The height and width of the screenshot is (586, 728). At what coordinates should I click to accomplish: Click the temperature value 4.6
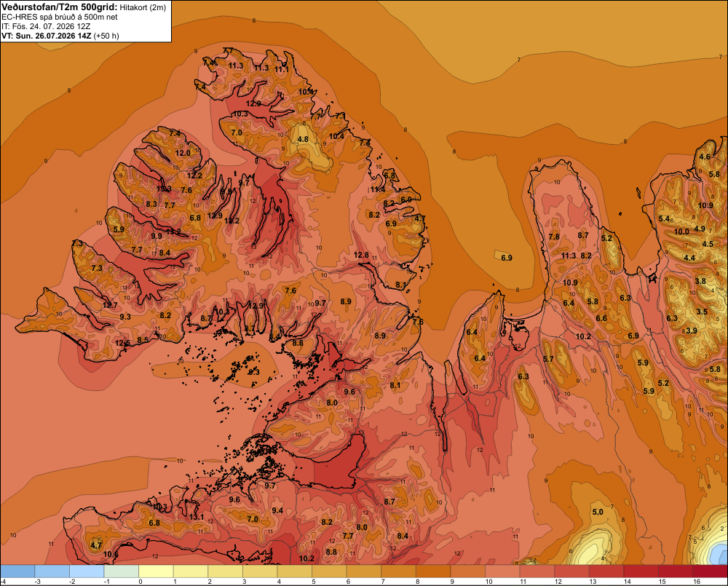(705, 157)
